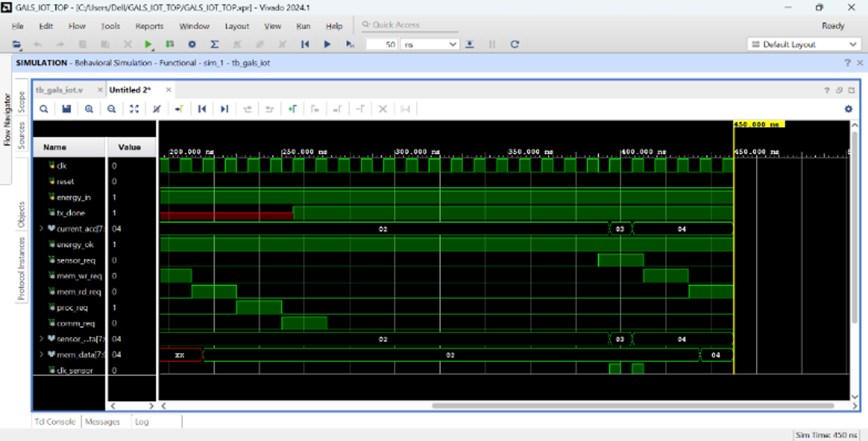
Task: Expand the Flow Navigator panel
Action: [7, 119]
